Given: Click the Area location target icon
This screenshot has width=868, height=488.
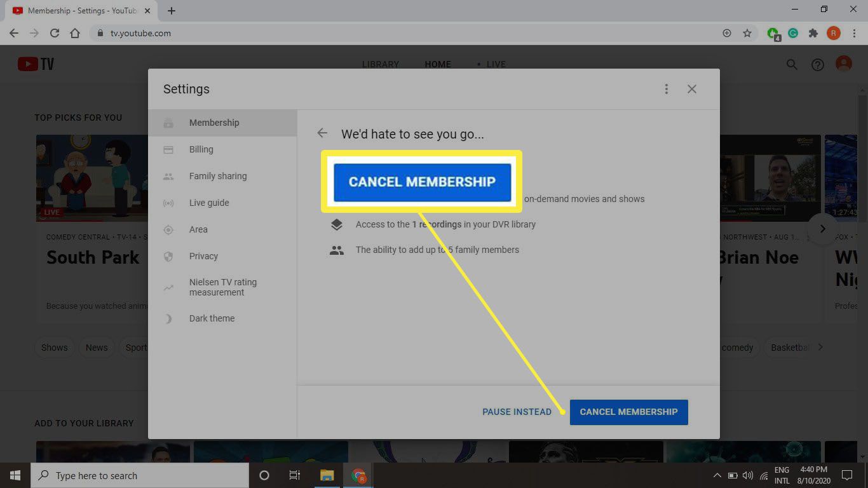Looking at the screenshot, I should [x=168, y=229].
